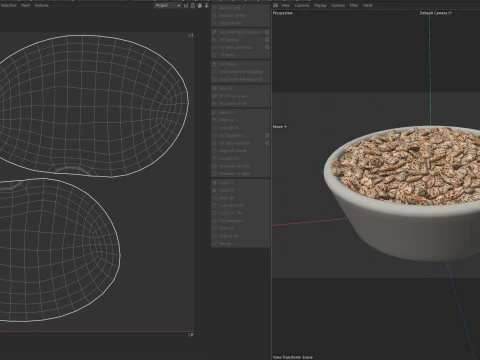Open the Paint menu in UV editor
The height and width of the screenshot is (360, 480).
[25, 5]
